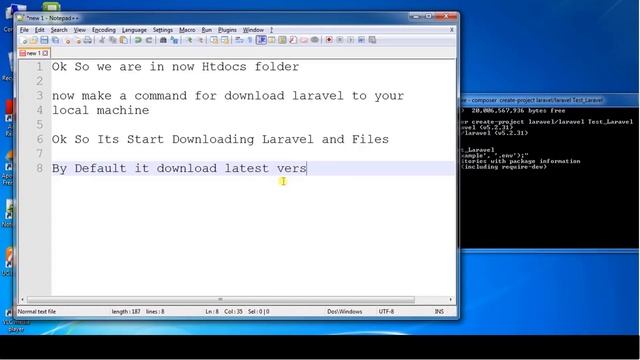Click the line 'By Default it download latest vers'
This screenshot has height=360, width=640.
(x=179, y=169)
